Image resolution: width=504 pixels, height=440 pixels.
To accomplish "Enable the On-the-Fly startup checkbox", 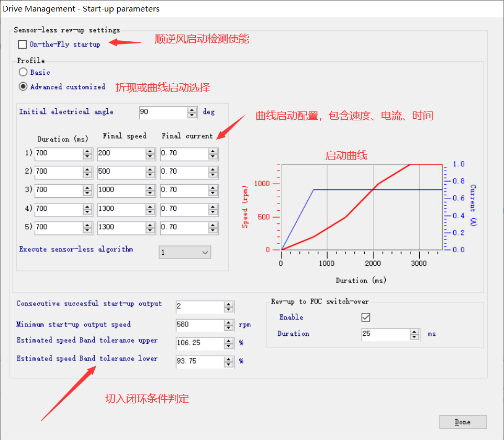I will [x=23, y=44].
